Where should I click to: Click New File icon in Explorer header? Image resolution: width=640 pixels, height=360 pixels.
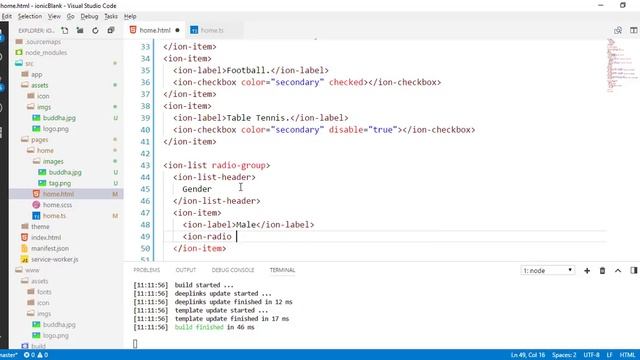click(64, 30)
